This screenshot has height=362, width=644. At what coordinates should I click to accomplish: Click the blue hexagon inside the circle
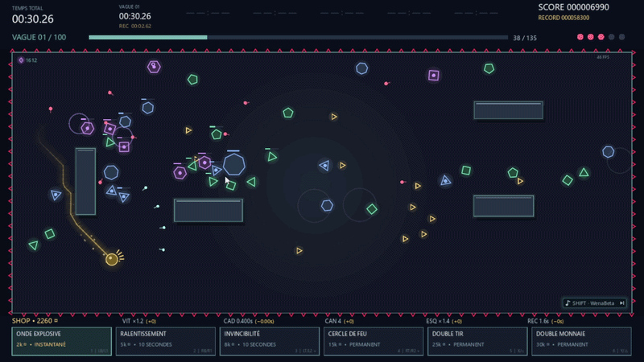[327, 206]
